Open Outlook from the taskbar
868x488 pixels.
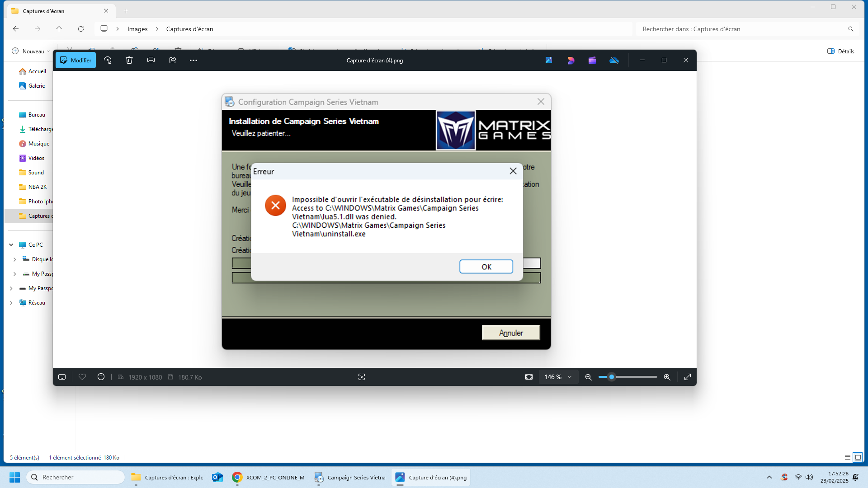[217, 477]
